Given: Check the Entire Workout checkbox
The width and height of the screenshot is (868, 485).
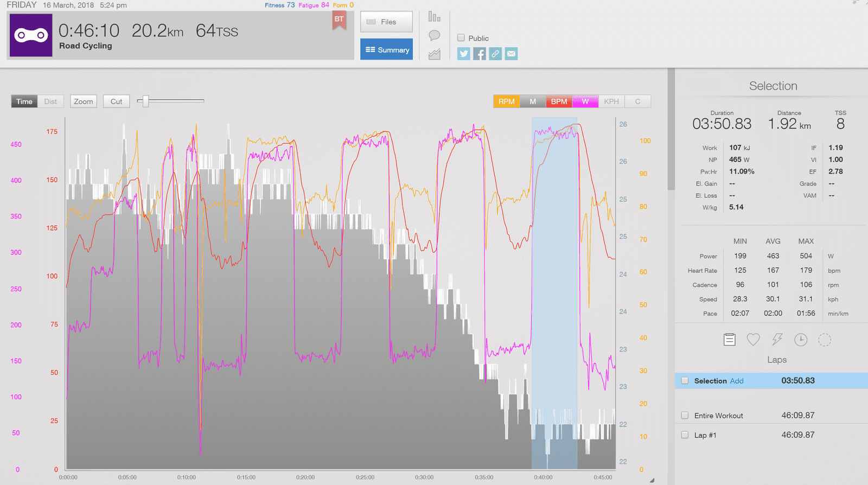Looking at the screenshot, I should (685, 416).
